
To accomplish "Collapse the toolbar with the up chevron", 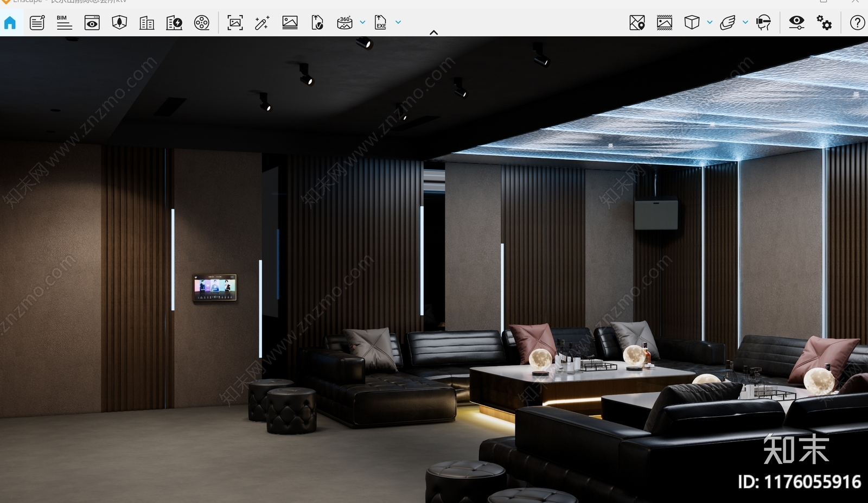I will (433, 33).
